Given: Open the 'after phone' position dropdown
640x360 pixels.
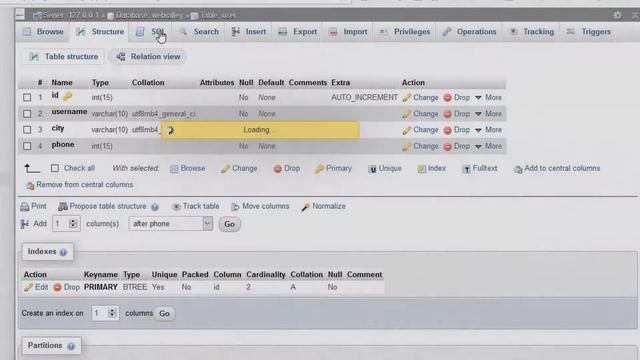Looking at the screenshot, I should click(x=171, y=224).
